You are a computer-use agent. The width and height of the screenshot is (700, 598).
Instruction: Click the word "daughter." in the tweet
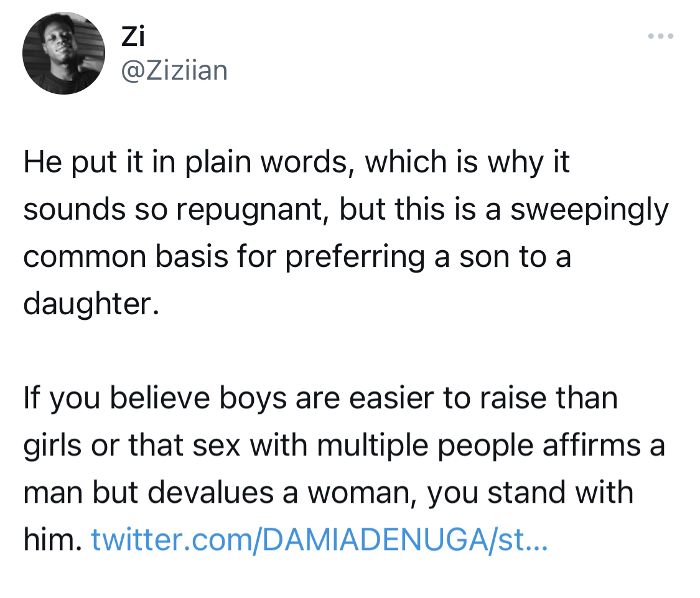[91, 304]
